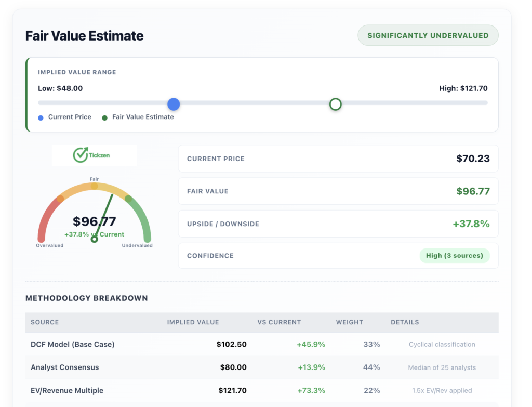
Task: Click the Details column header
Action: (405, 322)
